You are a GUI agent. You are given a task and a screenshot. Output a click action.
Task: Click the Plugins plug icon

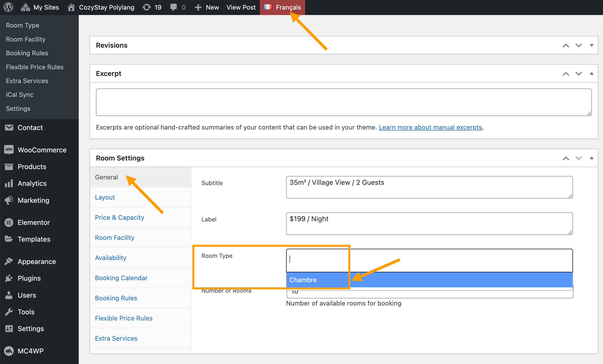(x=9, y=278)
